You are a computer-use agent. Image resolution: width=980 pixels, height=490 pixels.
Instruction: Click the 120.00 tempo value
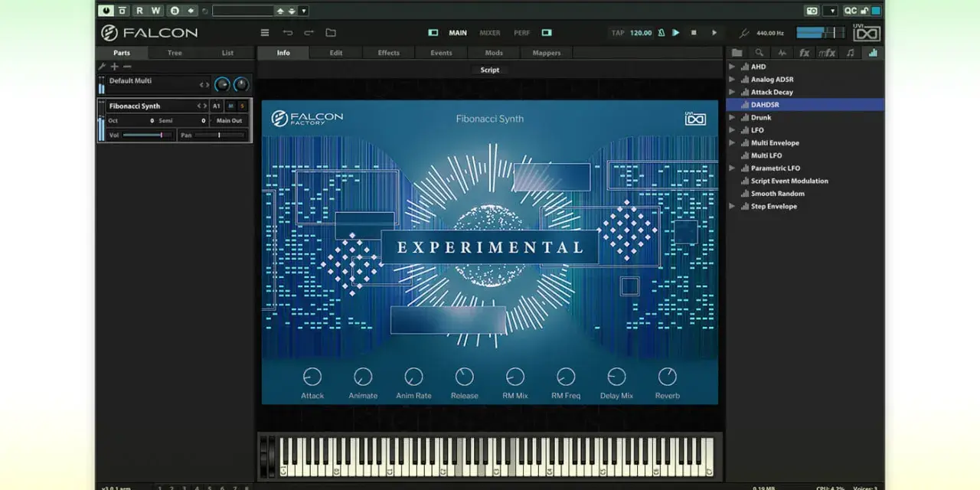click(x=641, y=33)
